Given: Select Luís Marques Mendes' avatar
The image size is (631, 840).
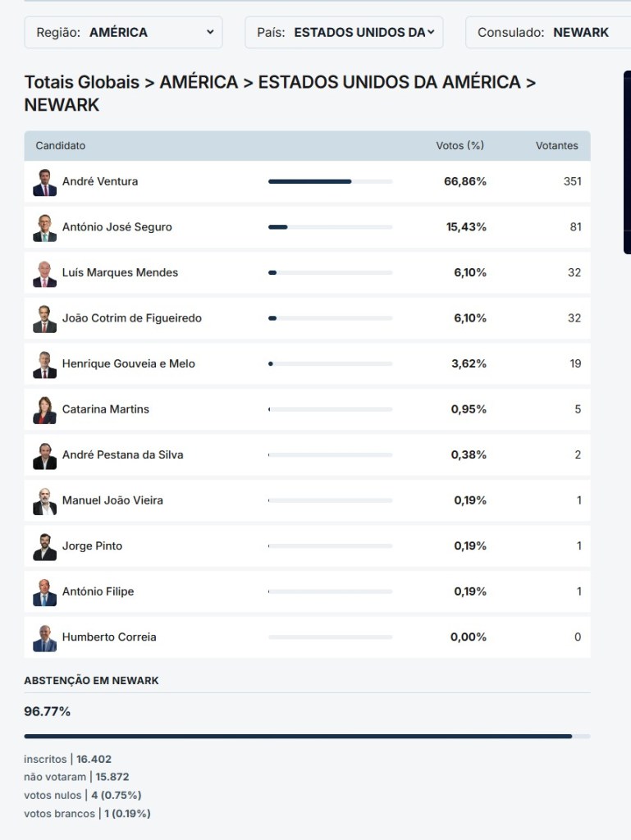Looking at the screenshot, I should pyautogui.click(x=44, y=273).
